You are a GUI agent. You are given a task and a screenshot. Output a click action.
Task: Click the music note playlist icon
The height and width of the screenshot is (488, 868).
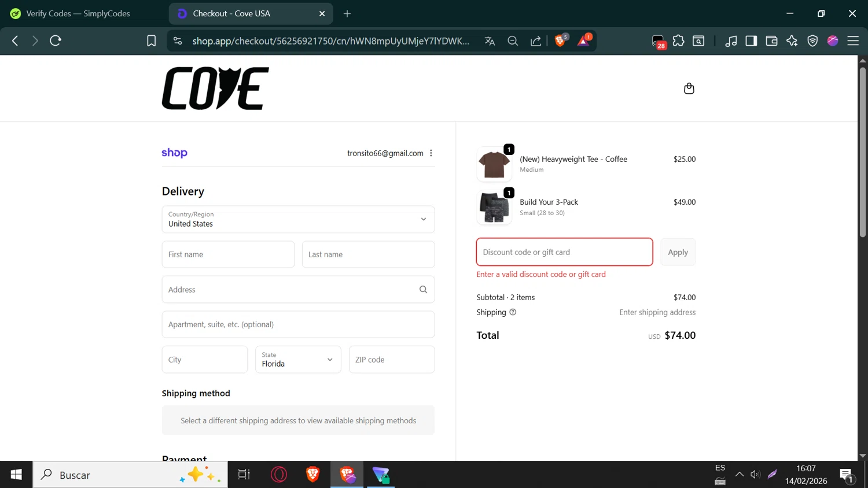(x=731, y=40)
